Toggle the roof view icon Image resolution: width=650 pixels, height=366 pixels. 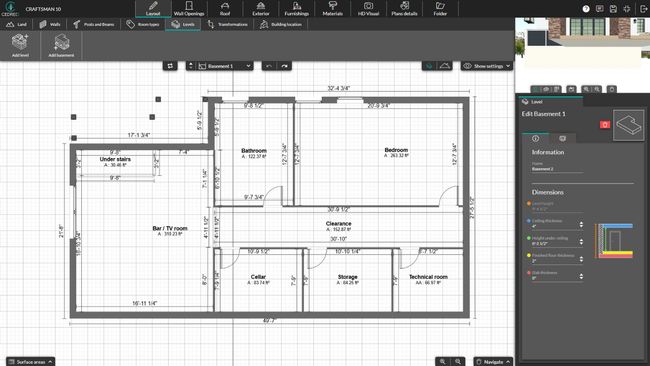pos(445,66)
